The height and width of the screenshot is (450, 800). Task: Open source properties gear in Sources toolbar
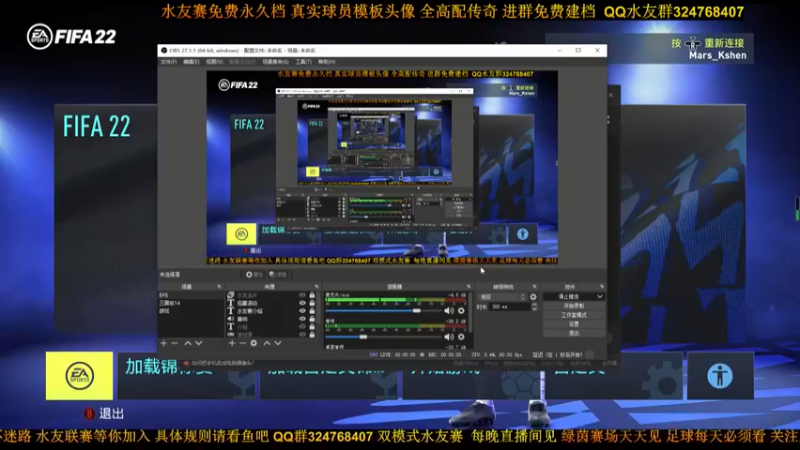click(x=254, y=343)
